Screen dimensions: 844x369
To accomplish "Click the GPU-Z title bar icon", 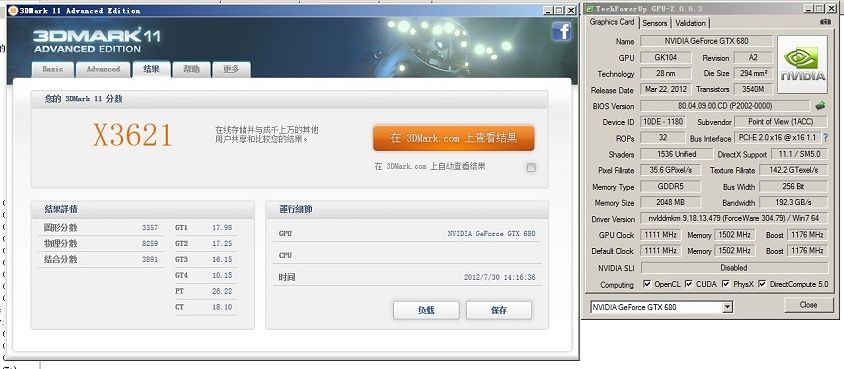I will (589, 9).
